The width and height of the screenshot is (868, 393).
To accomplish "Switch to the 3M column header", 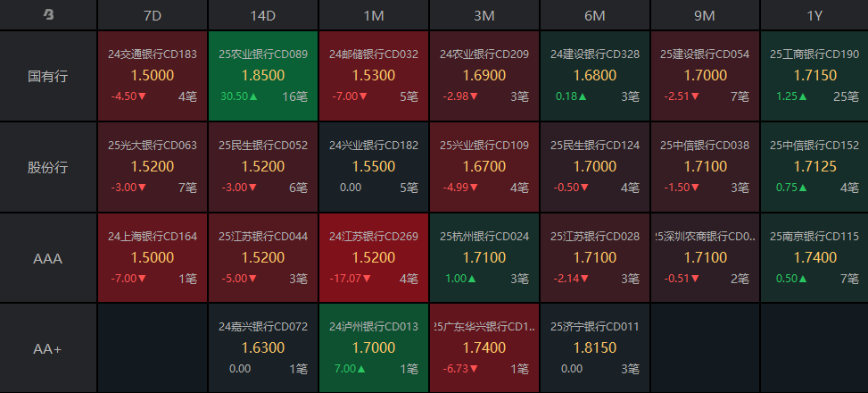I will point(484,15).
